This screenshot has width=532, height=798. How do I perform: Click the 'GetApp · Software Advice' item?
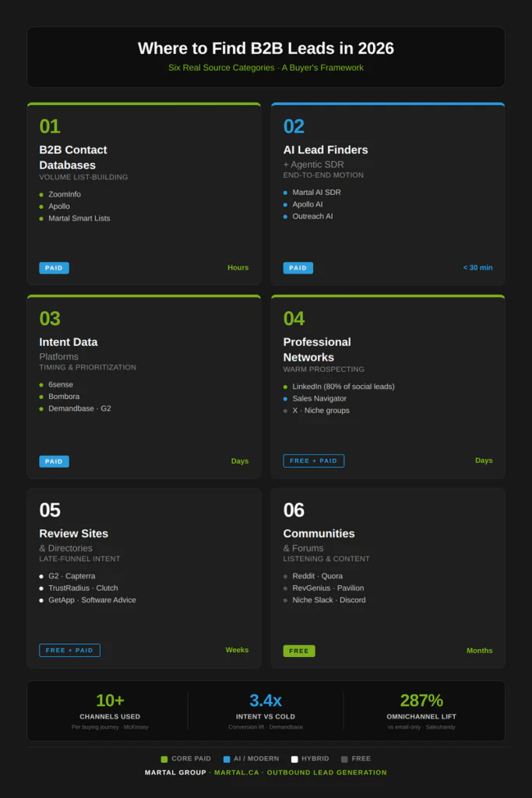click(x=92, y=600)
